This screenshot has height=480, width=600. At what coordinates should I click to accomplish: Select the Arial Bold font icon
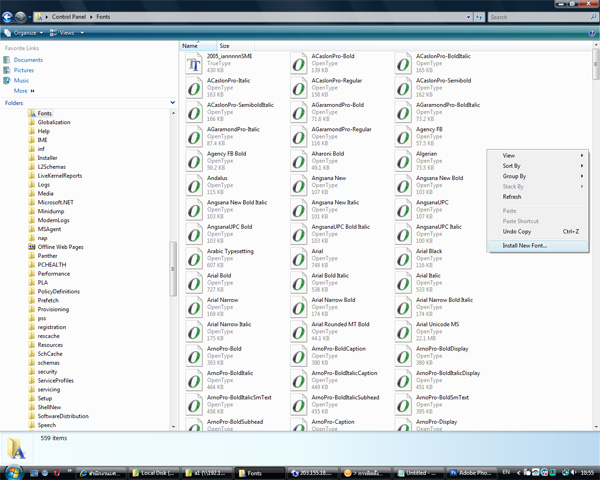click(194, 283)
